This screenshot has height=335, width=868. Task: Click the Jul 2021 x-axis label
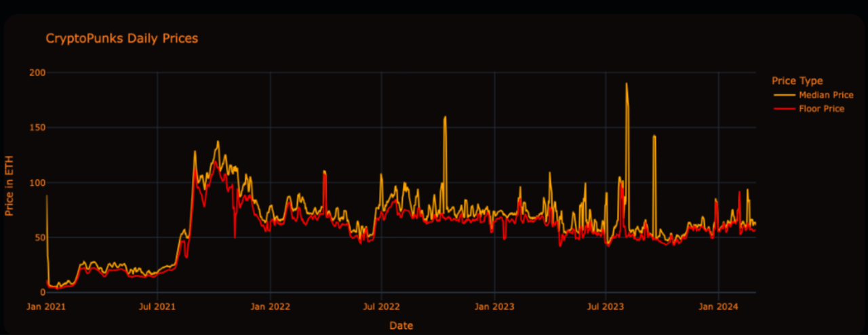pos(157,307)
